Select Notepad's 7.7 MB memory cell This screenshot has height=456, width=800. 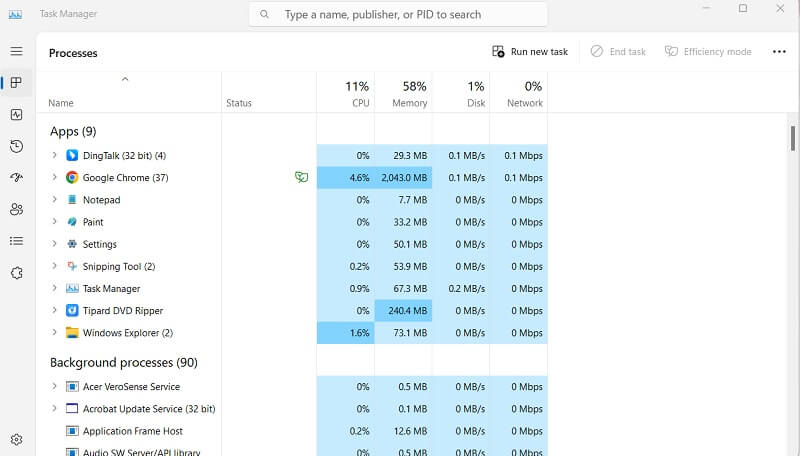click(x=403, y=200)
